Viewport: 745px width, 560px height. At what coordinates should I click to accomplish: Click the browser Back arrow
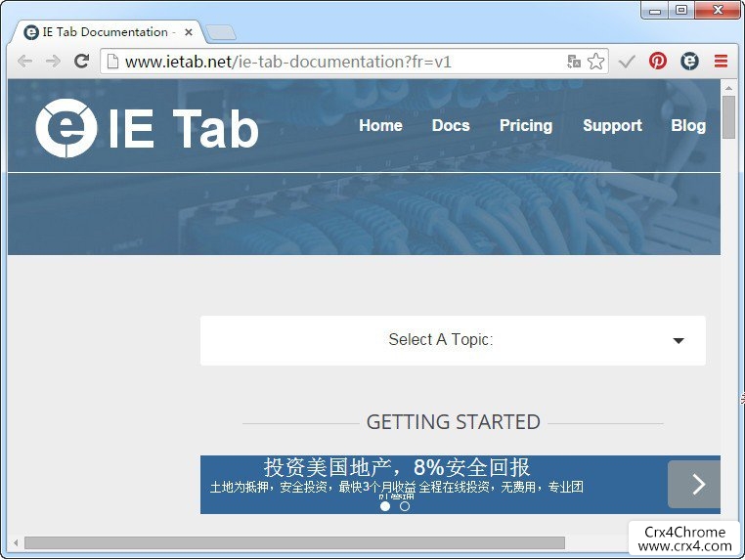24,62
